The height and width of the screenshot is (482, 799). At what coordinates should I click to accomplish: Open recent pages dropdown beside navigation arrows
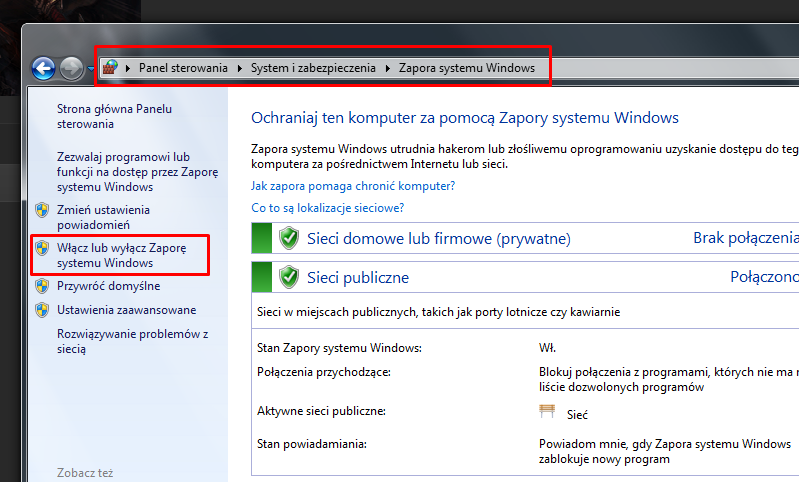pos(91,68)
